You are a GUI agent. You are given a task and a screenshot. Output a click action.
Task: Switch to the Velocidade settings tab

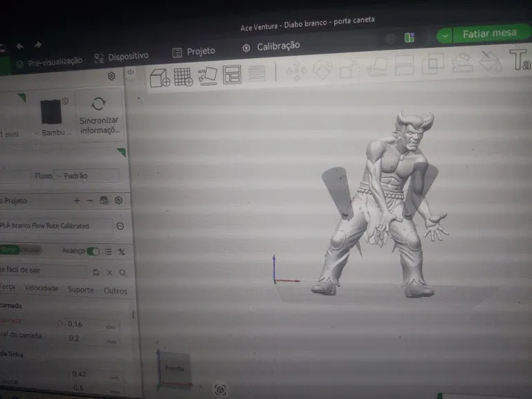tap(41, 288)
